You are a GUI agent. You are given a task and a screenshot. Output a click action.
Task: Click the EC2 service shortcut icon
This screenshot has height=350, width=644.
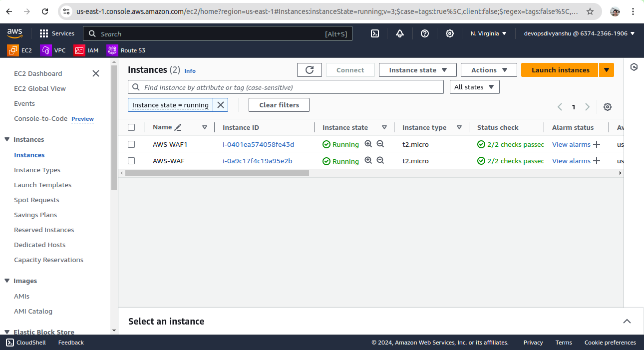[x=13, y=50]
